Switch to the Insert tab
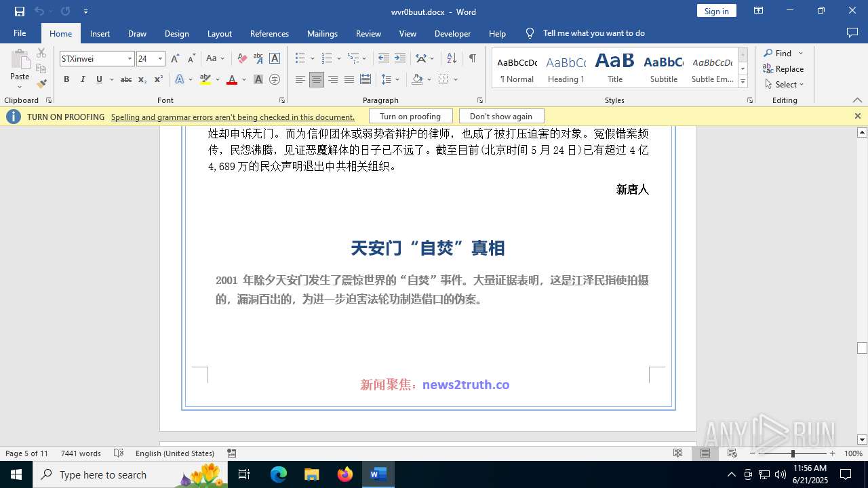The width and height of the screenshot is (868, 488). pos(100,33)
